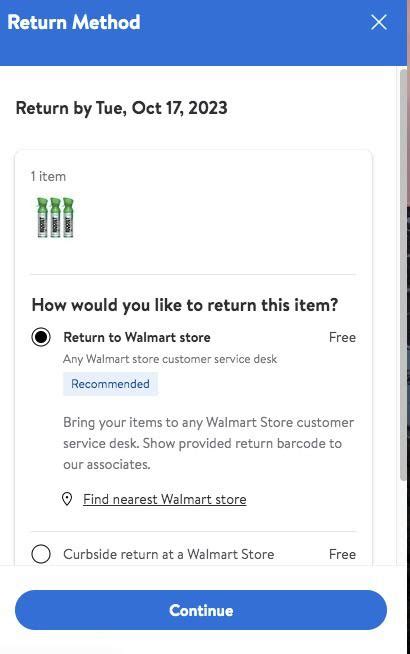Click the scrollbar track below the thumb

pyautogui.click(x=403, y=523)
